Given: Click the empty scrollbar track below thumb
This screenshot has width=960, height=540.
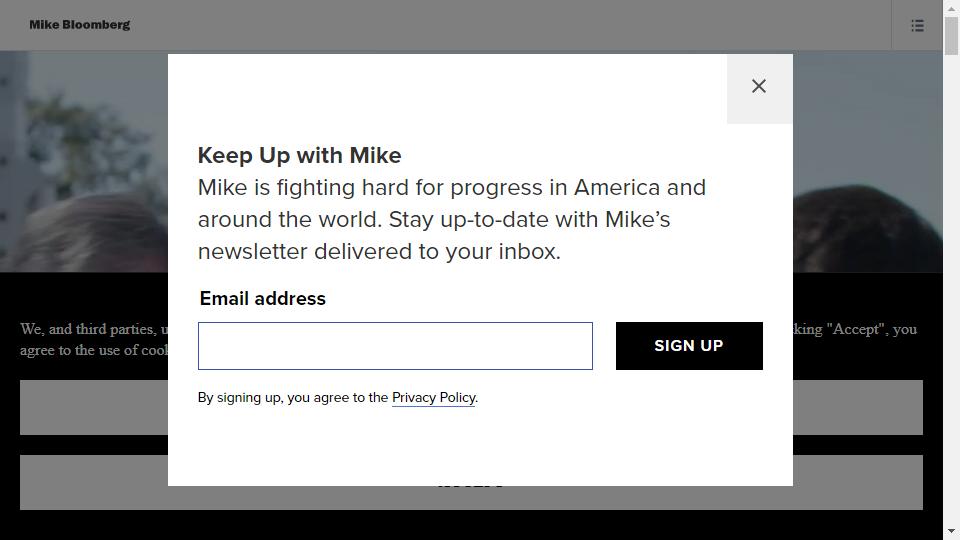Looking at the screenshot, I should click(x=951, y=300).
